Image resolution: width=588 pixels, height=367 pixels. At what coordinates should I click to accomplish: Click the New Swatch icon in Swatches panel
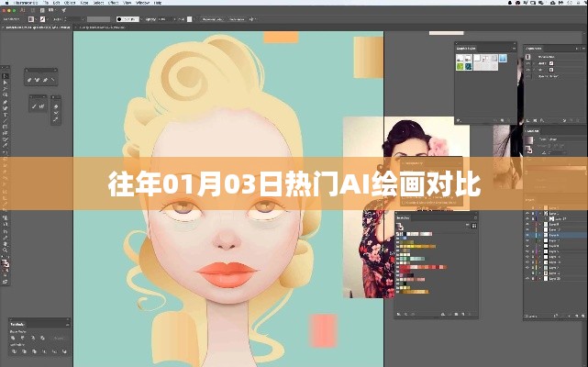point(462,314)
